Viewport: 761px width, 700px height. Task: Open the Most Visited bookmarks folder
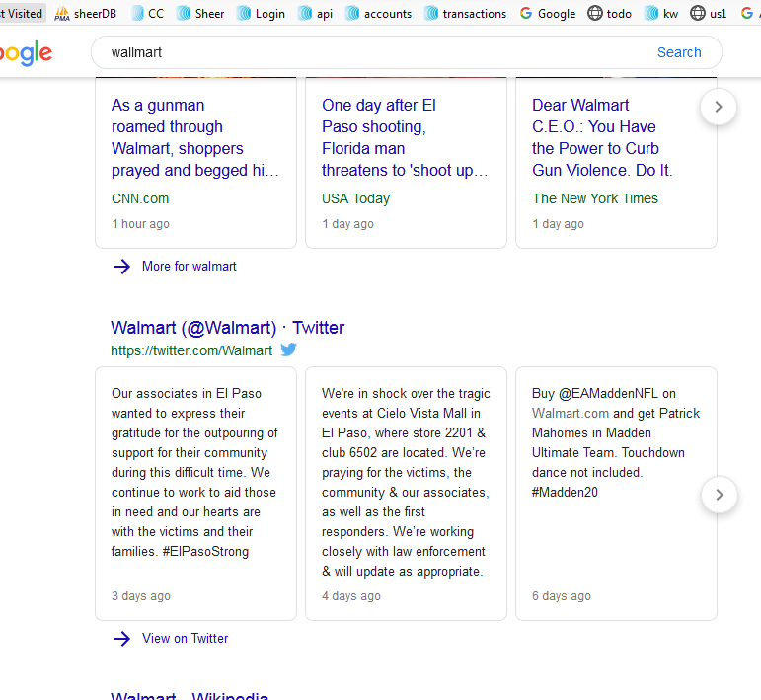(x=22, y=13)
